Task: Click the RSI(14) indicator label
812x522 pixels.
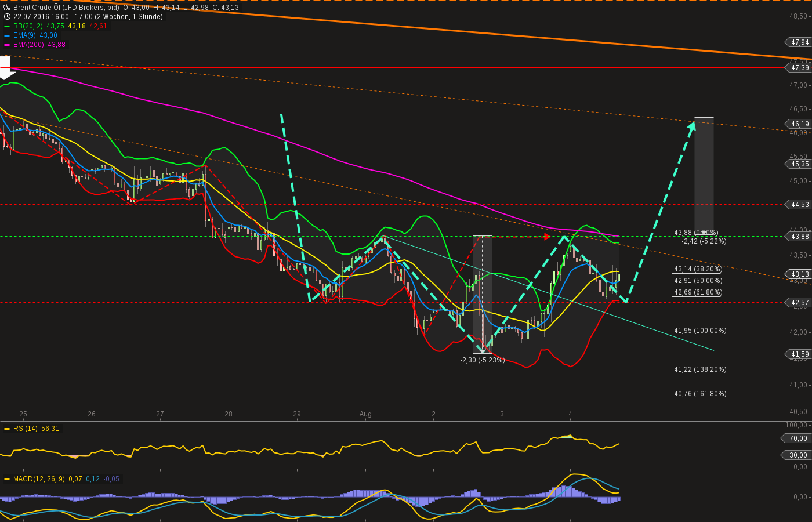Action: pyautogui.click(x=25, y=429)
